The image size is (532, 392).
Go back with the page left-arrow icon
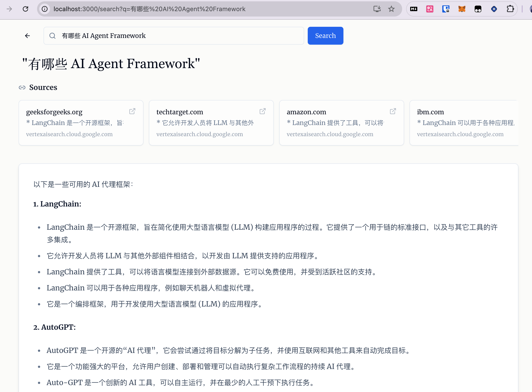click(27, 36)
